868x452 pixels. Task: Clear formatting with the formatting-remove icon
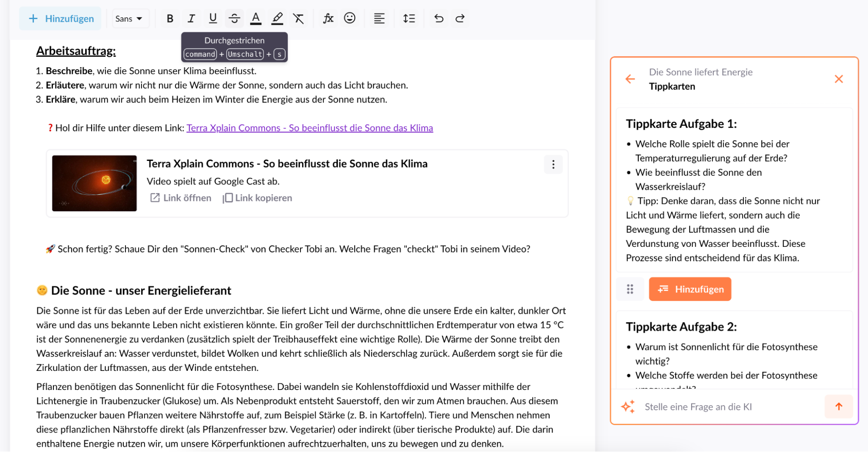point(299,18)
